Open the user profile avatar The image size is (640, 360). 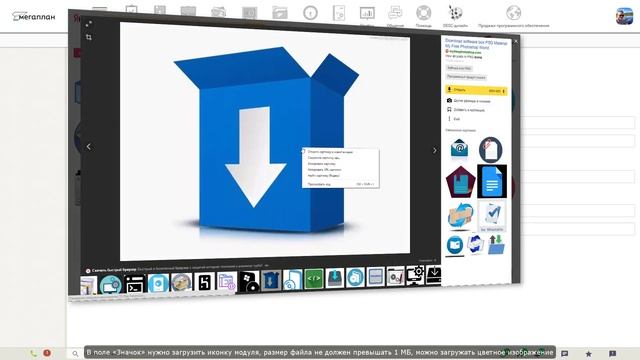pos(624,16)
